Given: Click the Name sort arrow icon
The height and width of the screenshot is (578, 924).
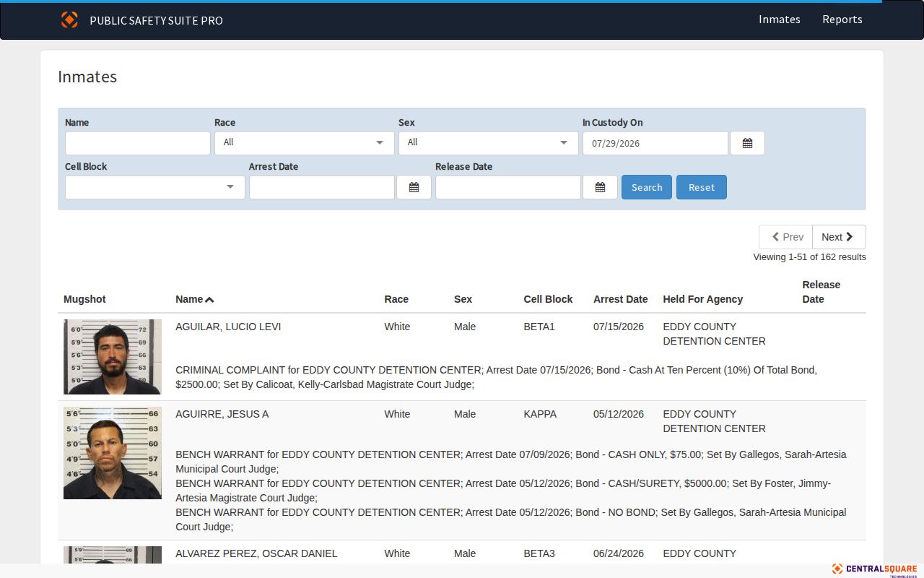Looking at the screenshot, I should pos(209,299).
